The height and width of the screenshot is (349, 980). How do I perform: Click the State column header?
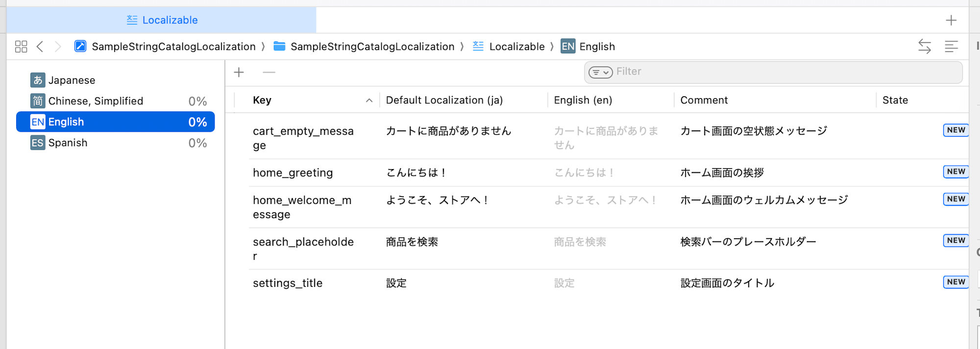point(895,100)
